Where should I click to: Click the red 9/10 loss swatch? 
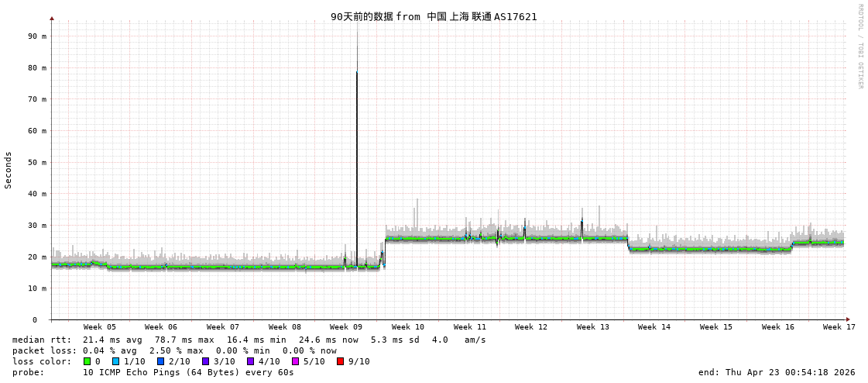pos(341,361)
